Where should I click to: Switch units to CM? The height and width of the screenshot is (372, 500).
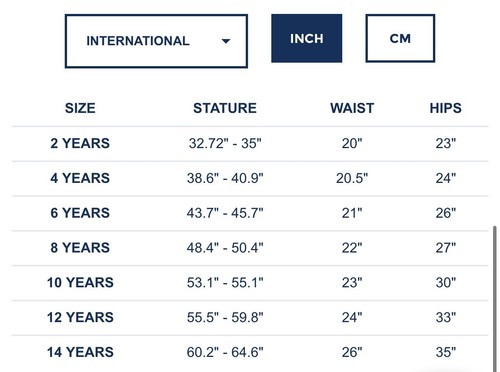400,38
